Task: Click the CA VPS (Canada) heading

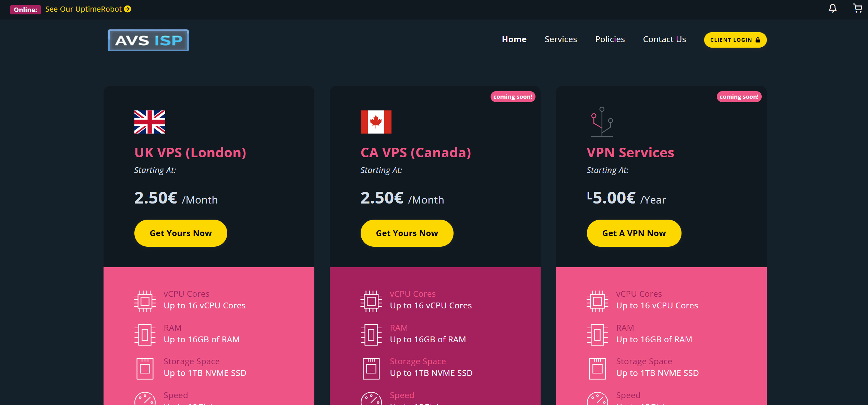Action: (416, 152)
